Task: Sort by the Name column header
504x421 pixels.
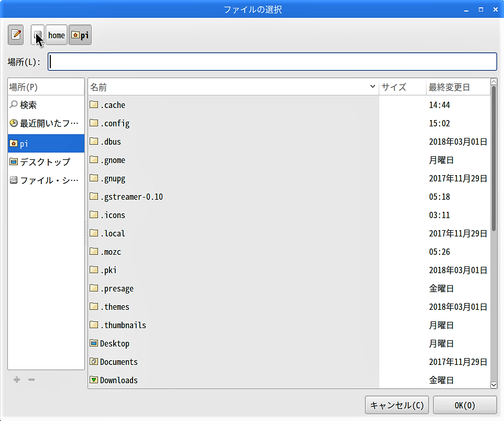Action: (233, 87)
